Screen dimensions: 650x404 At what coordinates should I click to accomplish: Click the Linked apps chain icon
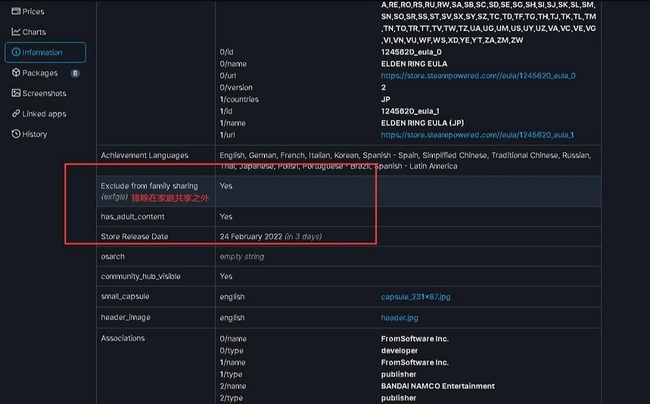pos(16,113)
